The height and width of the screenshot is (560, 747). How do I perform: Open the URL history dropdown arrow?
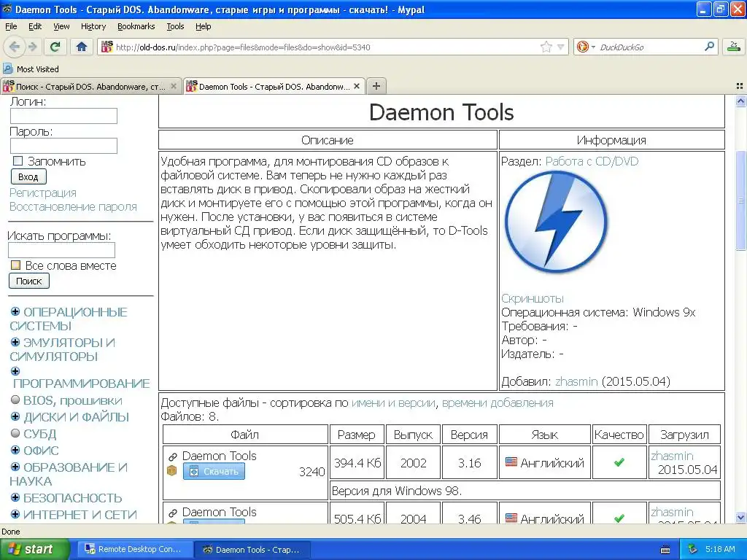561,47
